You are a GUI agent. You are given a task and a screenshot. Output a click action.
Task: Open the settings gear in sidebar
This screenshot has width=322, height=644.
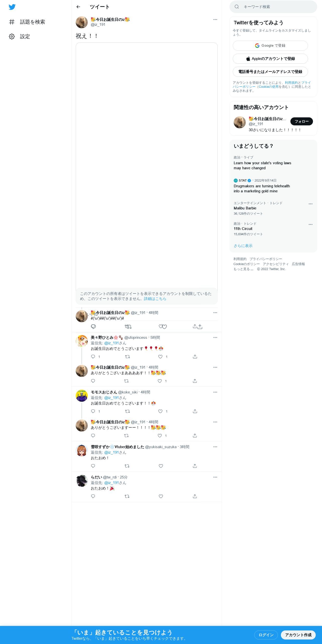(x=12, y=37)
